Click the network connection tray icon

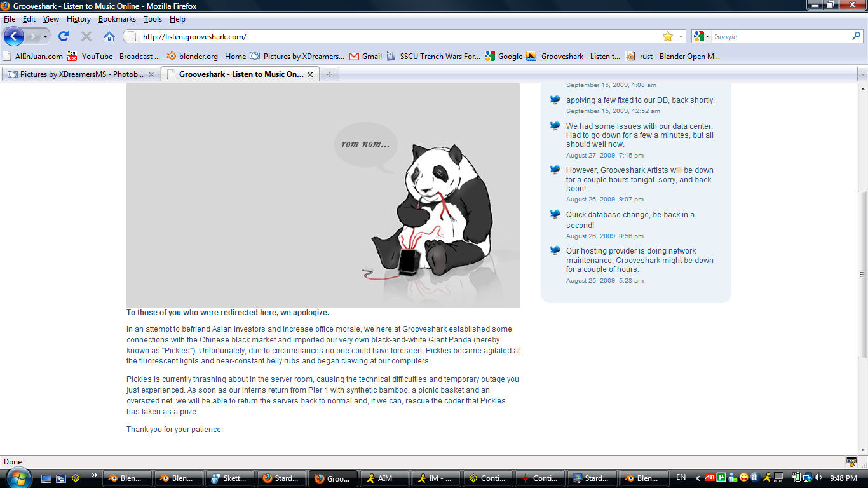pyautogui.click(x=807, y=478)
